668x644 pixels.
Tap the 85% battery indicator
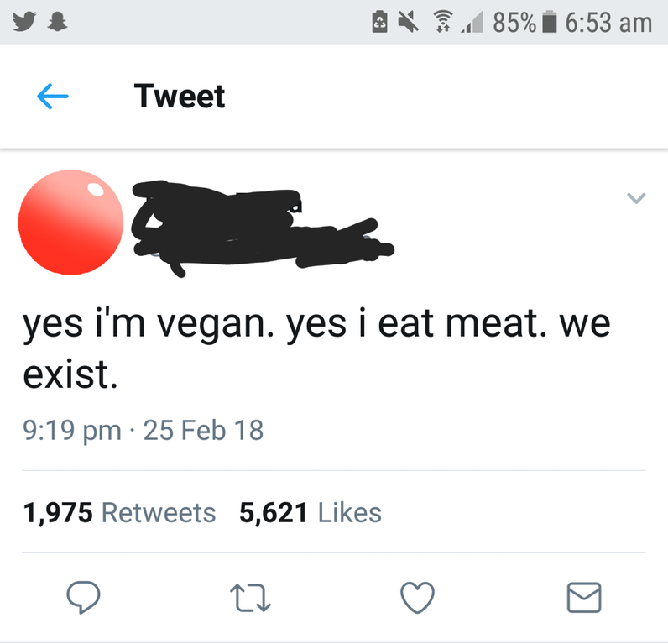point(524,23)
